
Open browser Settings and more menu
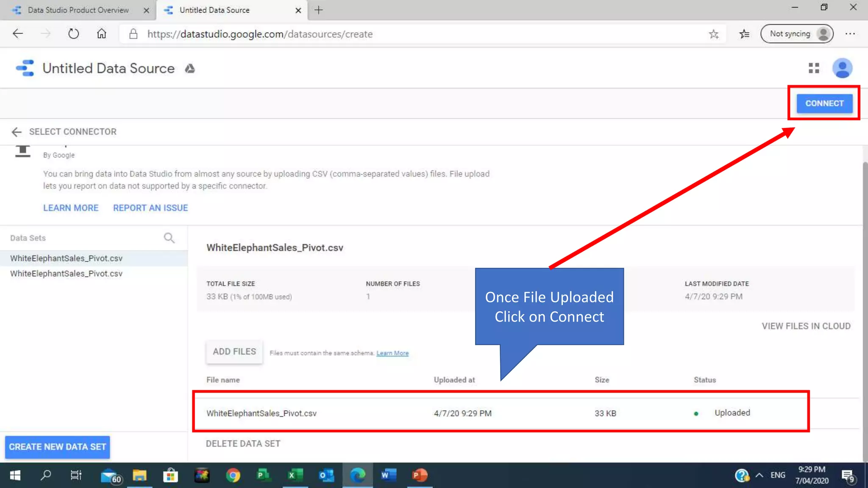click(x=850, y=34)
